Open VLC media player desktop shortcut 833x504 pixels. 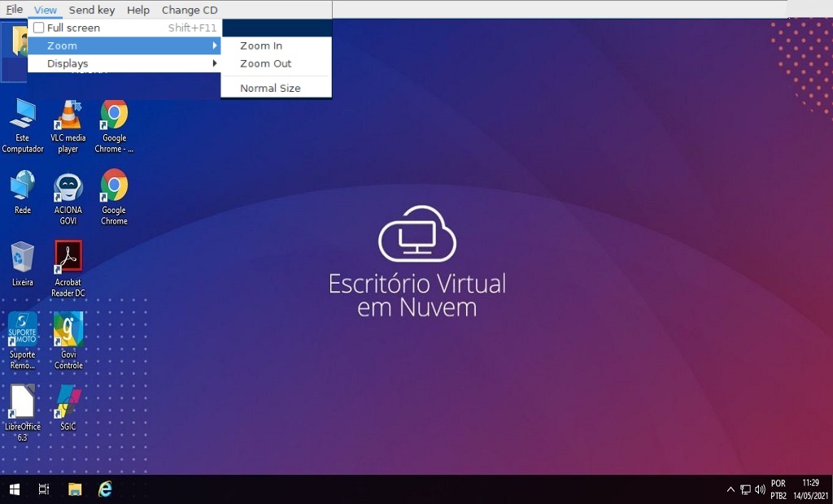pos(68,117)
